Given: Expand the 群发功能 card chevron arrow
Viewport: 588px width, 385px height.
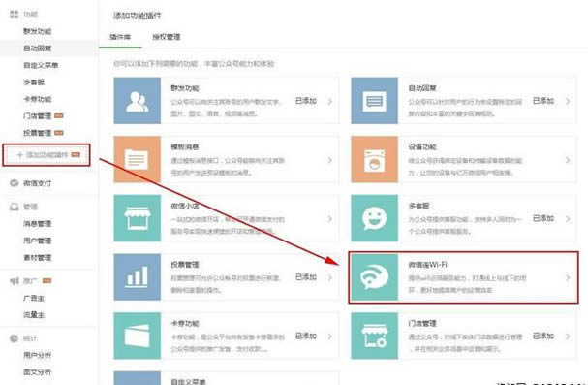Looking at the screenshot, I should click(x=330, y=101).
